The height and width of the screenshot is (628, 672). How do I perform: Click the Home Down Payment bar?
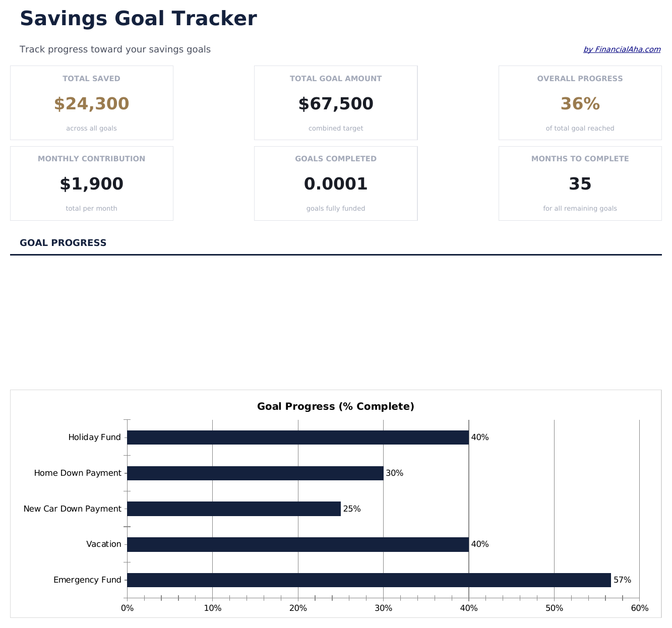[255, 473]
